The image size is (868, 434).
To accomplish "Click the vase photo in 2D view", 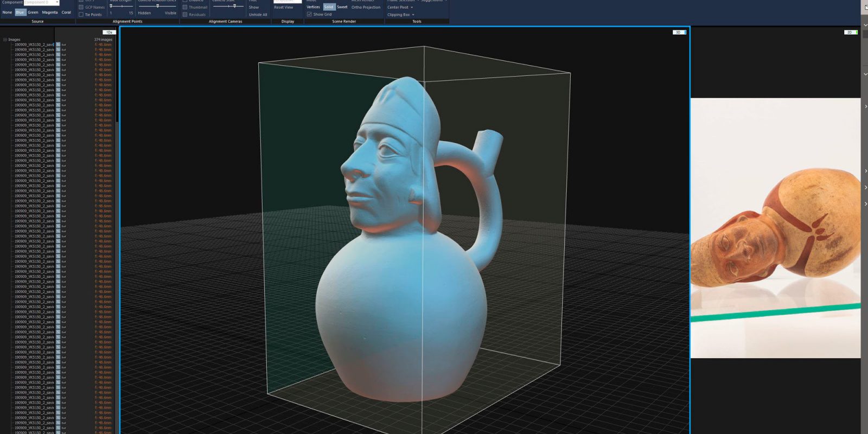I will pos(775,228).
